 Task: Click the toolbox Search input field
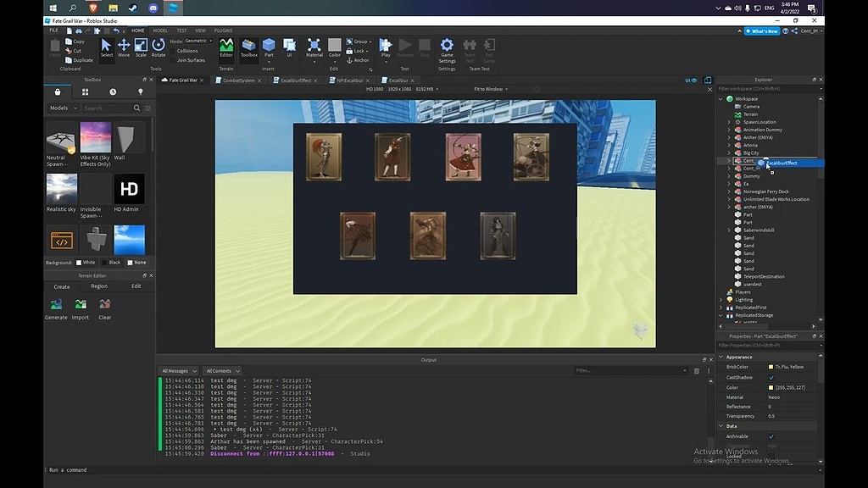[106, 108]
